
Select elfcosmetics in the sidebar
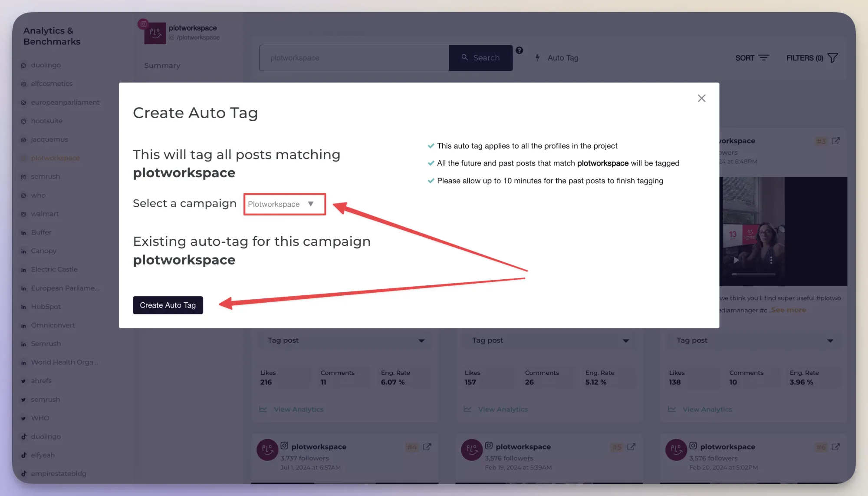[x=52, y=84]
